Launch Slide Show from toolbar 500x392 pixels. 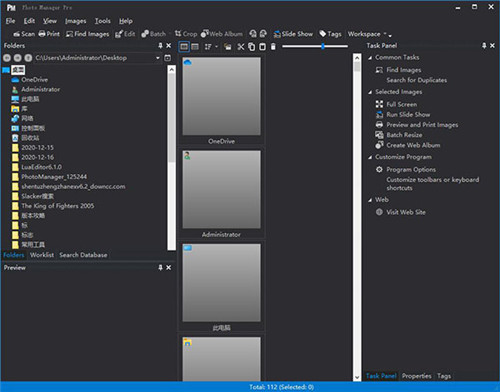click(293, 34)
